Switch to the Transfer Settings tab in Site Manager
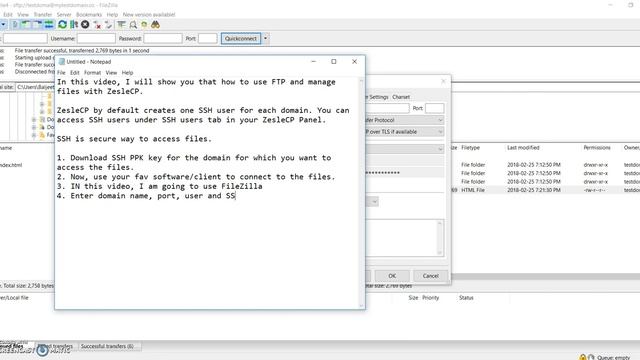 point(377,97)
